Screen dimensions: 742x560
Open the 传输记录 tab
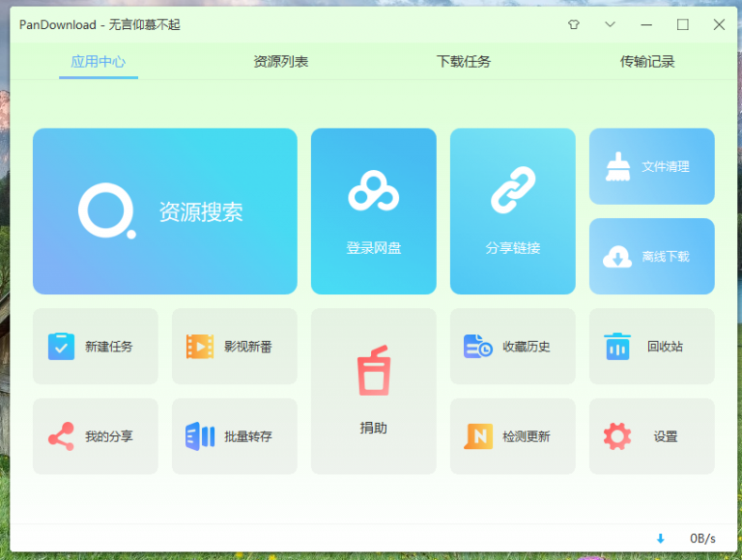(647, 62)
